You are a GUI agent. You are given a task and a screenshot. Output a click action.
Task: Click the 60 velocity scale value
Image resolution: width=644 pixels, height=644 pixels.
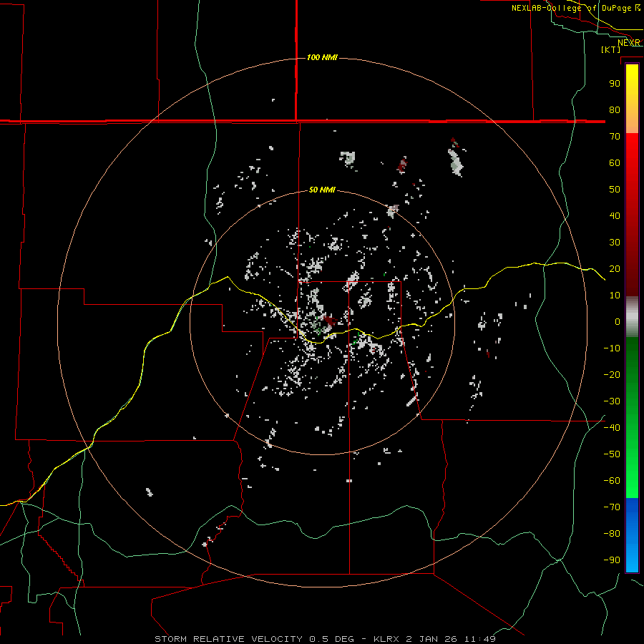coord(615,162)
